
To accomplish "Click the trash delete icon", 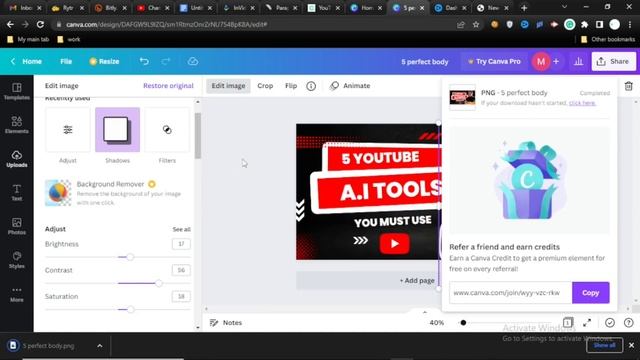I will (x=629, y=86).
